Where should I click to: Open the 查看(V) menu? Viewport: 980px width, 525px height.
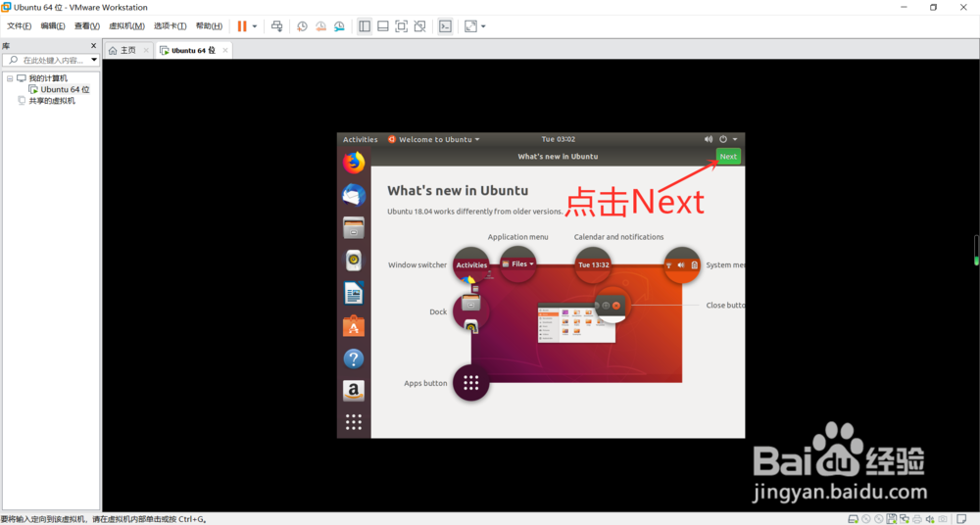click(87, 26)
